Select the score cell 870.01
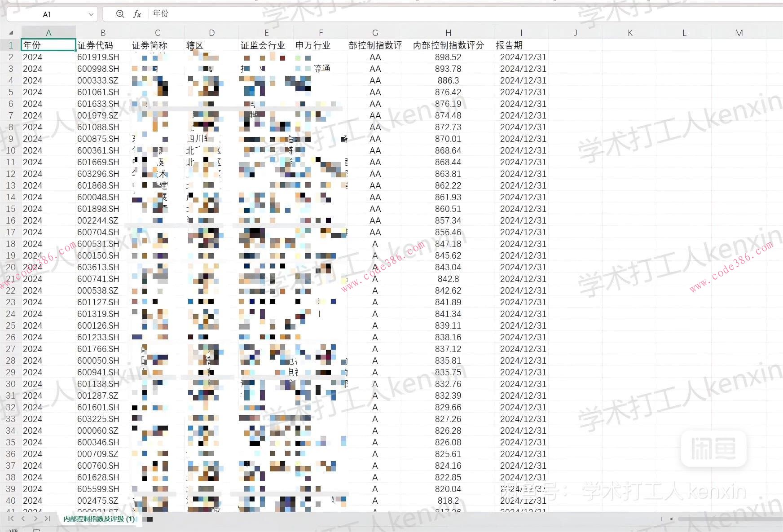 (448, 139)
